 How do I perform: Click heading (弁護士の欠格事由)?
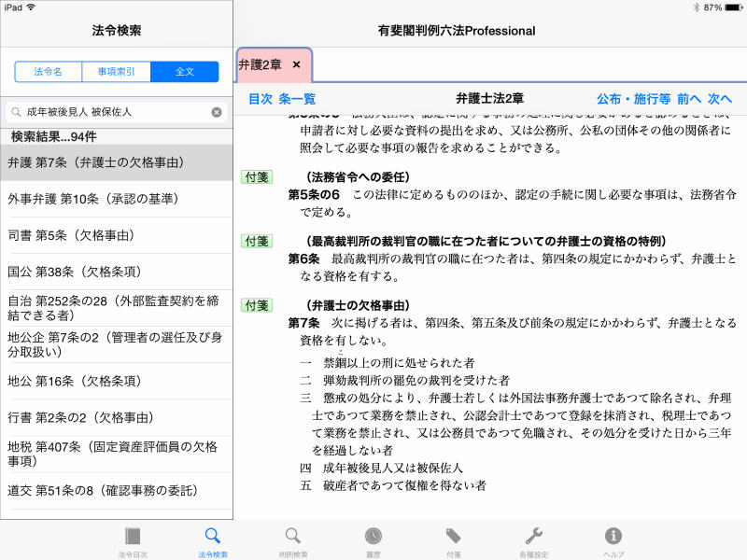pos(359,305)
